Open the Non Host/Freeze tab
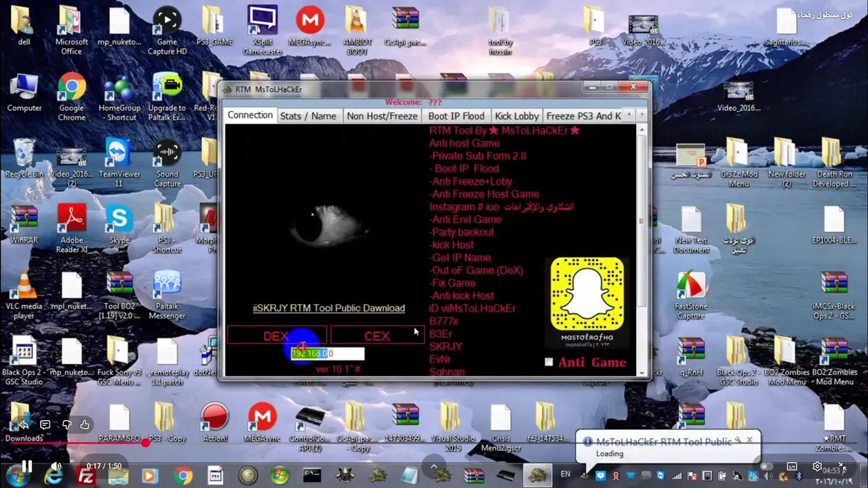The width and height of the screenshot is (868, 488). point(382,116)
